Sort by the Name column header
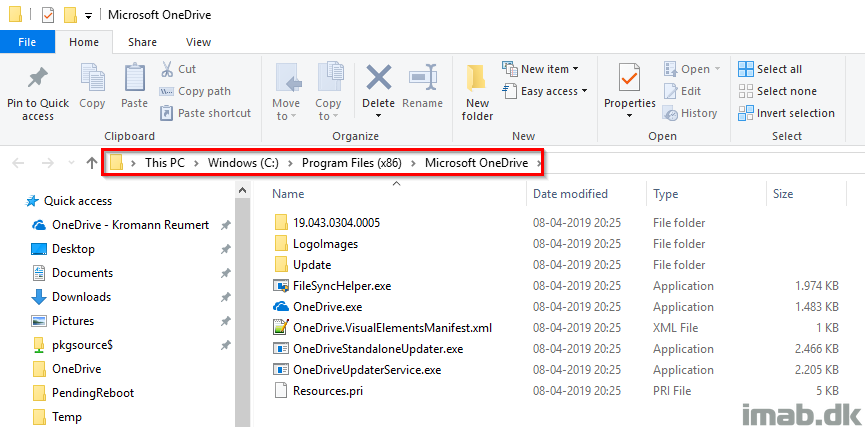The image size is (865, 427). coord(288,194)
